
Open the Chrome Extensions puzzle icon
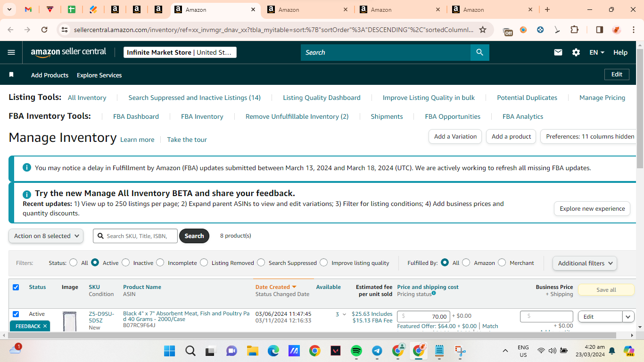pos(574,30)
